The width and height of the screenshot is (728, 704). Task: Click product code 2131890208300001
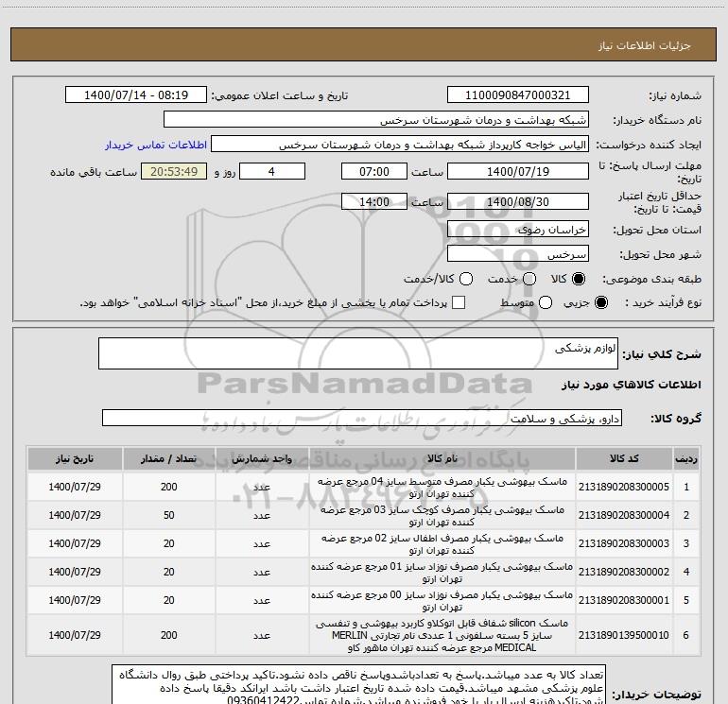(x=624, y=600)
